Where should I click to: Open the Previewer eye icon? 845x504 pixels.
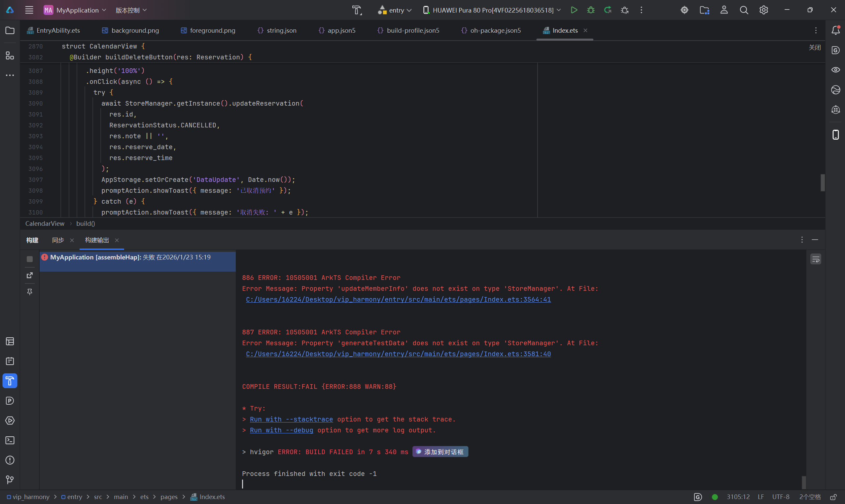[x=835, y=70]
